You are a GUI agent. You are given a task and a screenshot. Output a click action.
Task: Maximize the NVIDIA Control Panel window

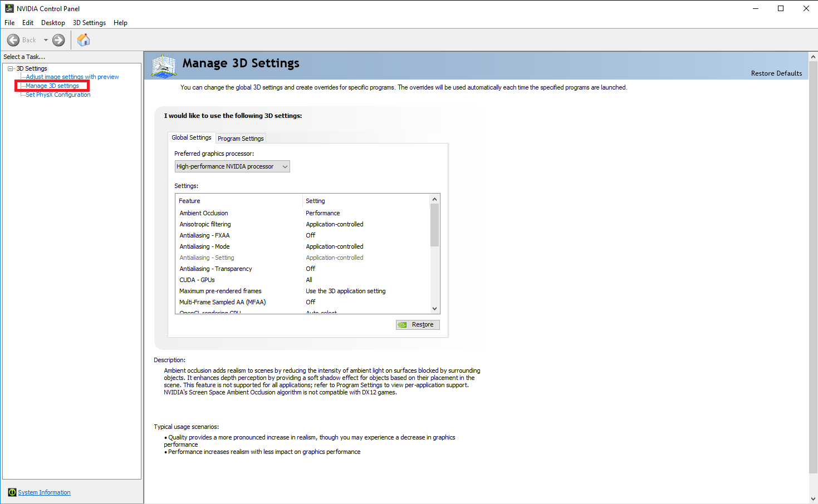click(781, 8)
